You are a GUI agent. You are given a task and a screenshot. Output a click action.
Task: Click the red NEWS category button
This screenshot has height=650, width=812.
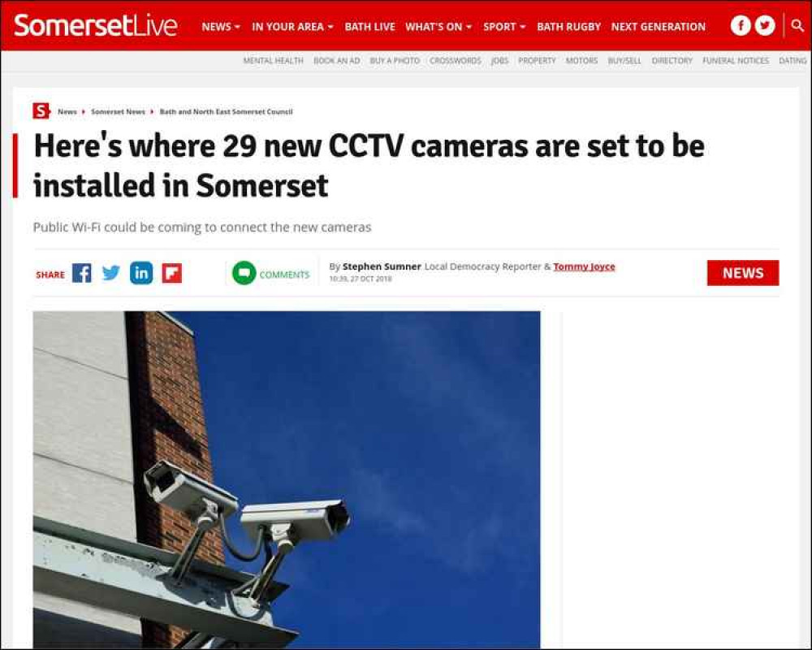743,273
